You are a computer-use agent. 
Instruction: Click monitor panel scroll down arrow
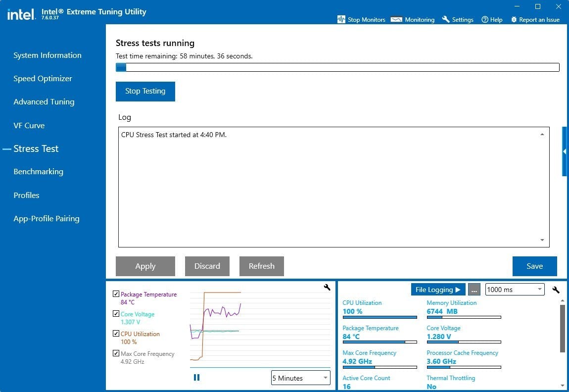563,386
